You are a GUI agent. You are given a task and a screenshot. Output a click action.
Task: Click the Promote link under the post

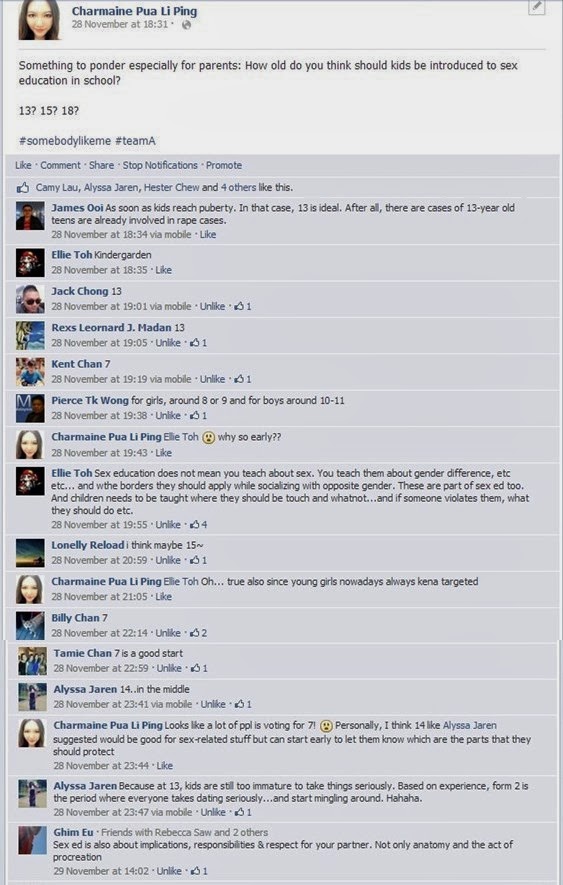224,165
